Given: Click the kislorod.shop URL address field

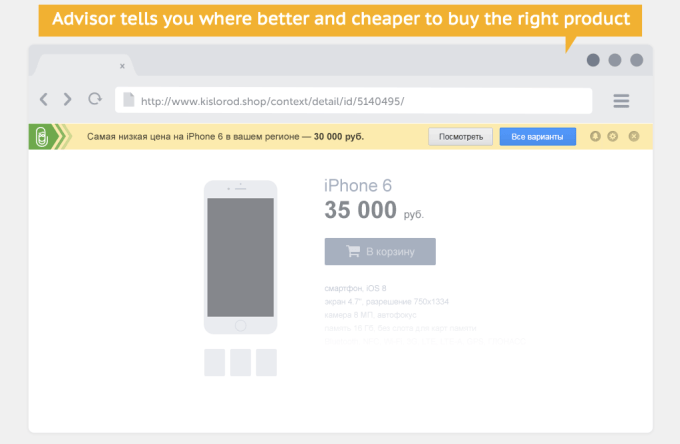Looking at the screenshot, I should (360, 101).
